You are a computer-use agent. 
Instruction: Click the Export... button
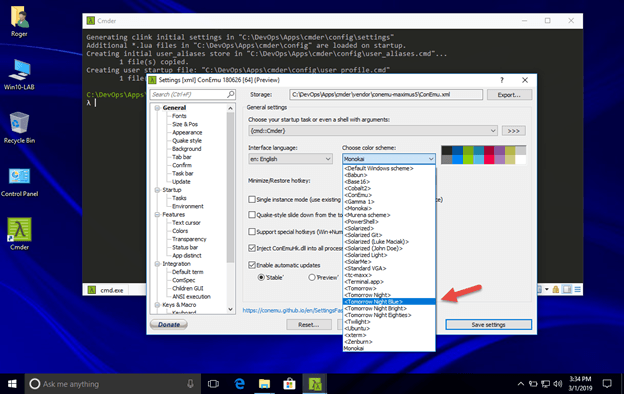509,95
